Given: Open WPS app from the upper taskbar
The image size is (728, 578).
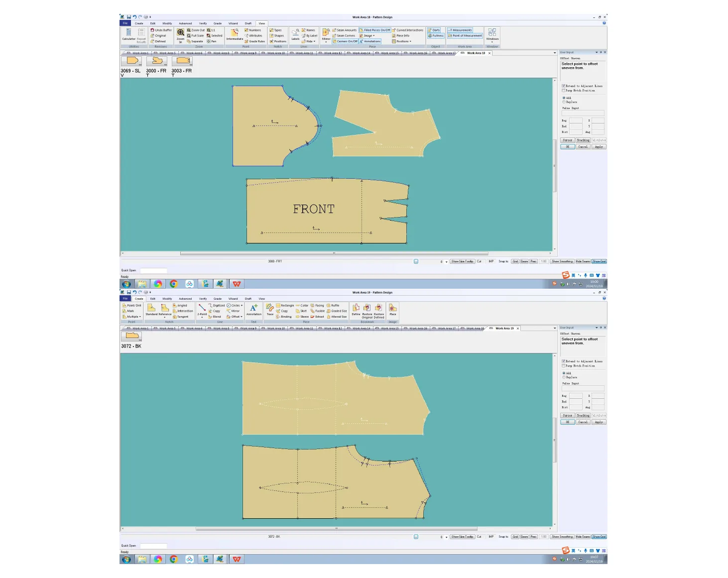Looking at the screenshot, I should (237, 284).
